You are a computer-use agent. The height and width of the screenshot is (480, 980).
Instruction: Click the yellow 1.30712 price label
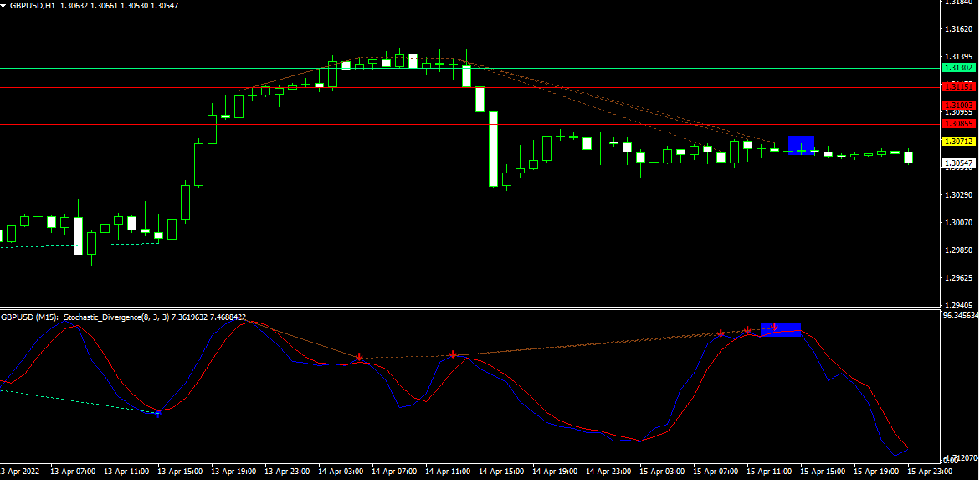tap(958, 142)
